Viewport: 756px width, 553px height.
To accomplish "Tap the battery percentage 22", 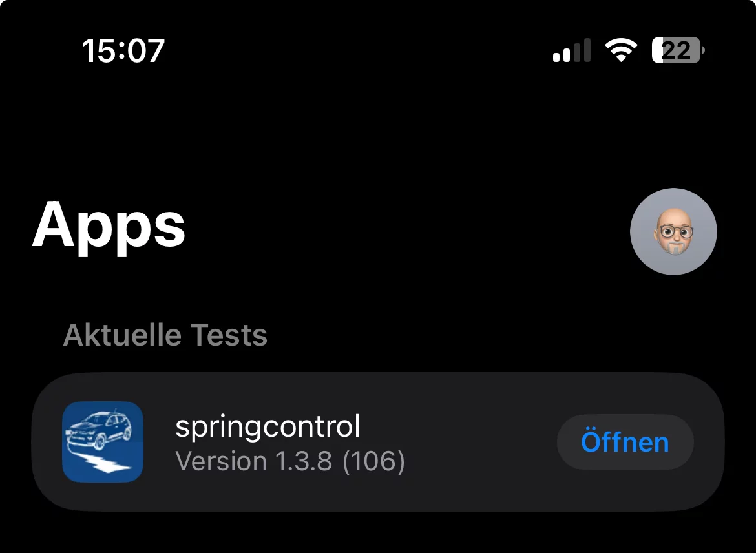I will [676, 50].
